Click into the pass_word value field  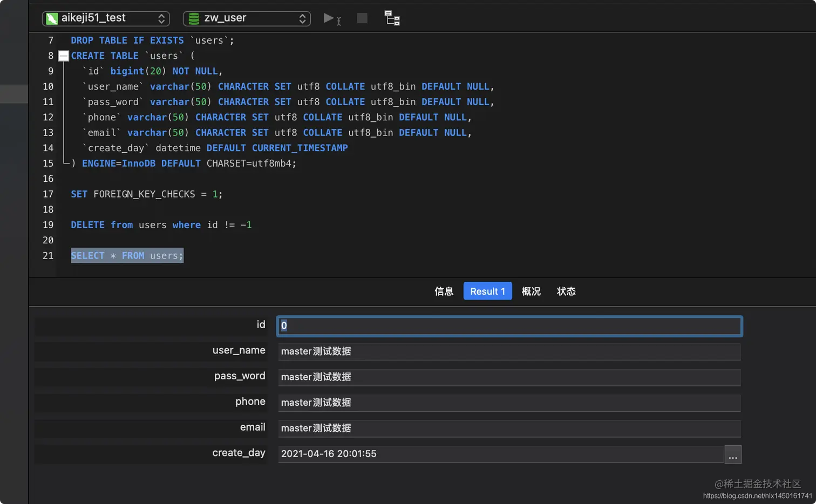(x=509, y=377)
